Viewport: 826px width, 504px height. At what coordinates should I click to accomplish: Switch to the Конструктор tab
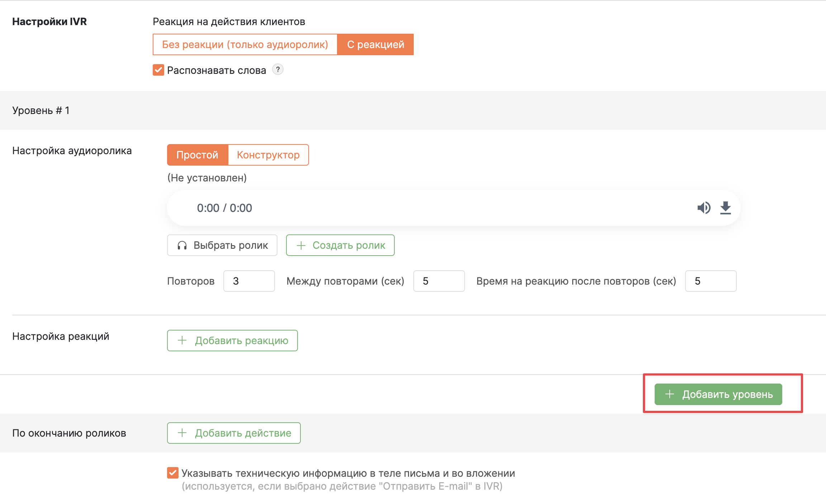coord(268,155)
